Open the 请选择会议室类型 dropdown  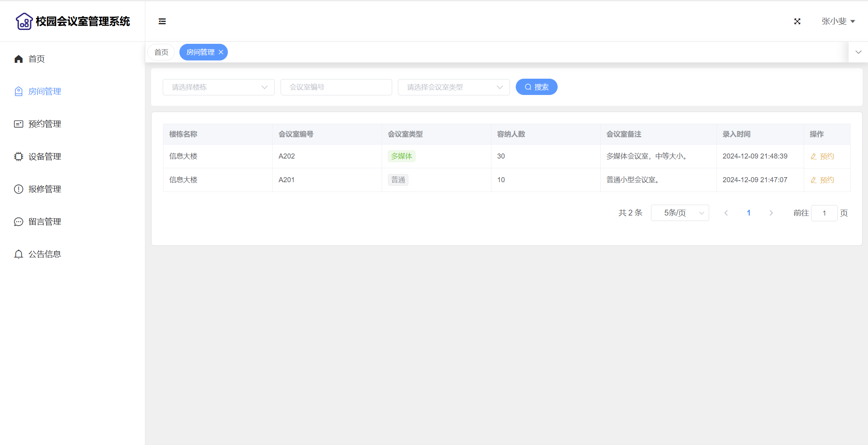(x=453, y=87)
